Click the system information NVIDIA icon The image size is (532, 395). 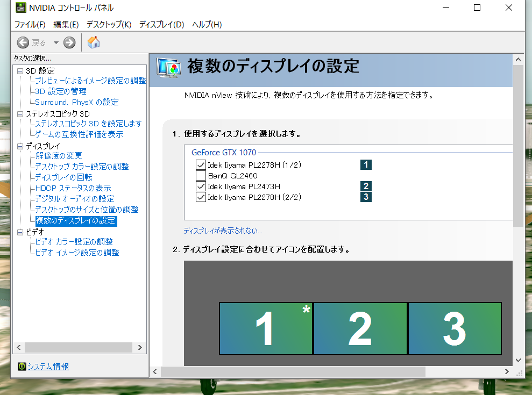point(22,366)
